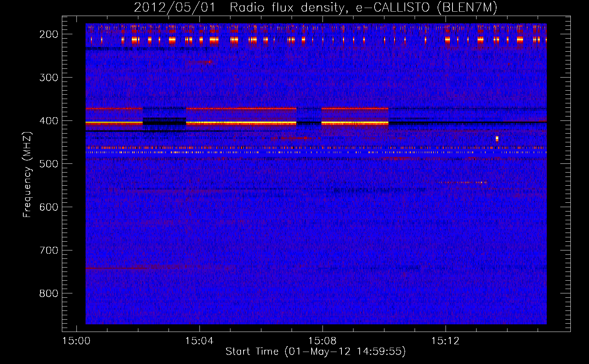Click the bright spot near 440 MHz after 15:13
589x364 pixels.
point(497,139)
